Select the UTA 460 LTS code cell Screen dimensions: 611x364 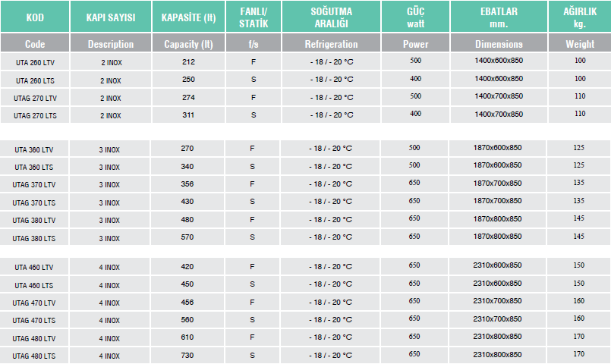(34, 285)
